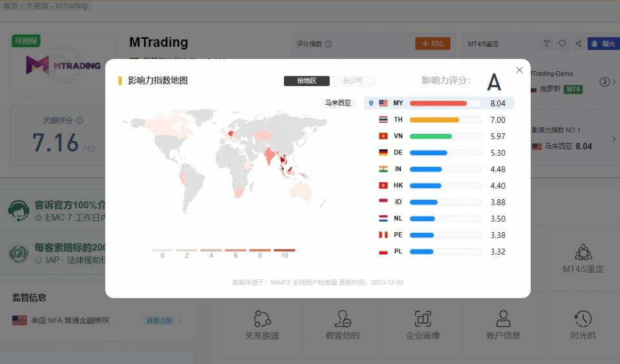Expand the arrow next to circled 2
The width and height of the screenshot is (620, 364).
tap(614, 82)
